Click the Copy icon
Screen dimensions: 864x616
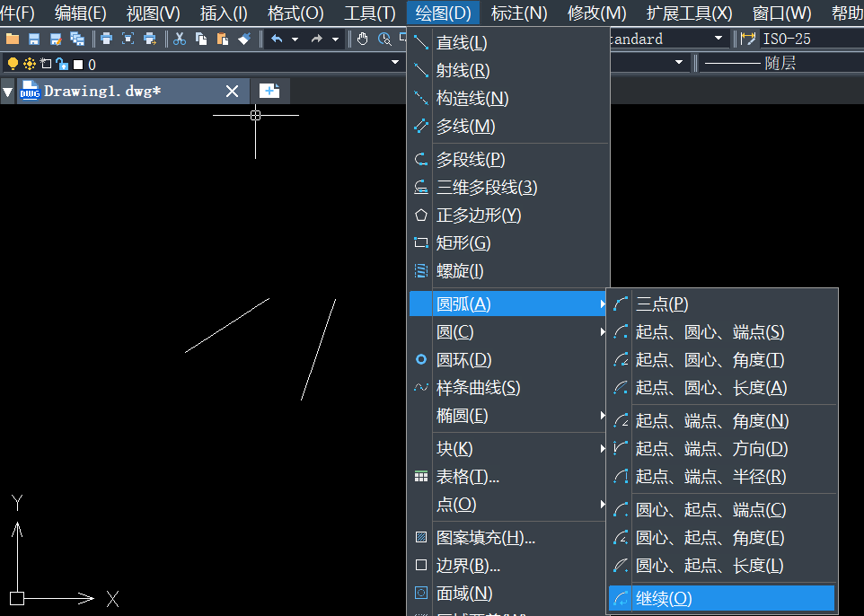coord(201,40)
